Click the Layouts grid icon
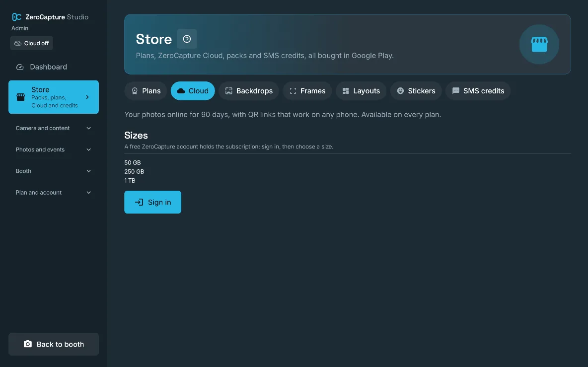The width and height of the screenshot is (588, 367). [346, 91]
